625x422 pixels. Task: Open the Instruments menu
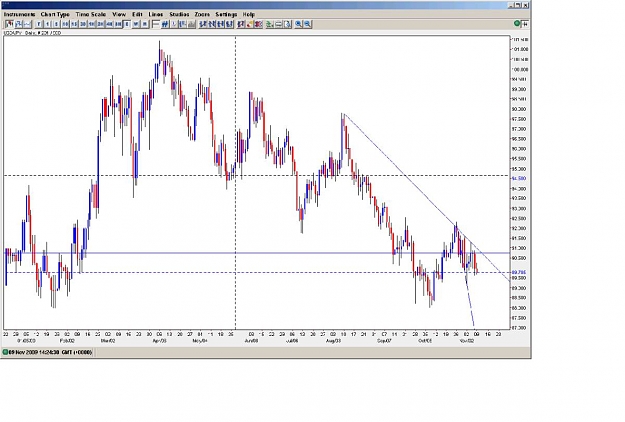tap(20, 14)
